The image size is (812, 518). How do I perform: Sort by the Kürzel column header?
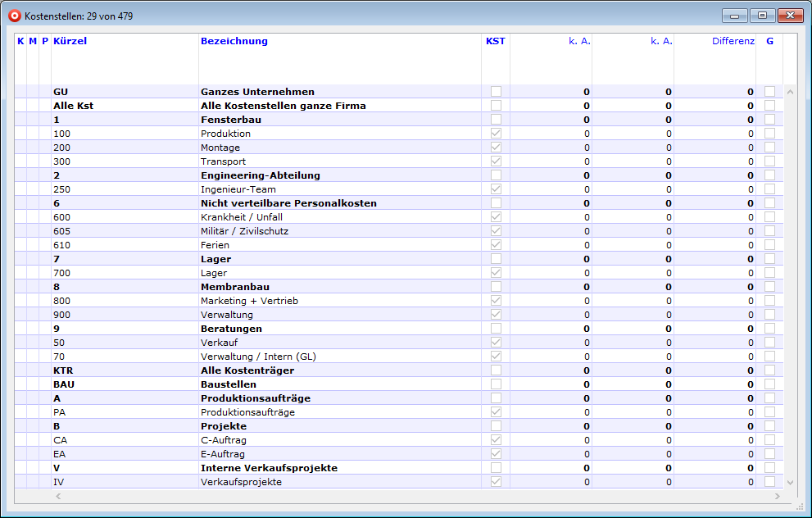click(x=70, y=41)
